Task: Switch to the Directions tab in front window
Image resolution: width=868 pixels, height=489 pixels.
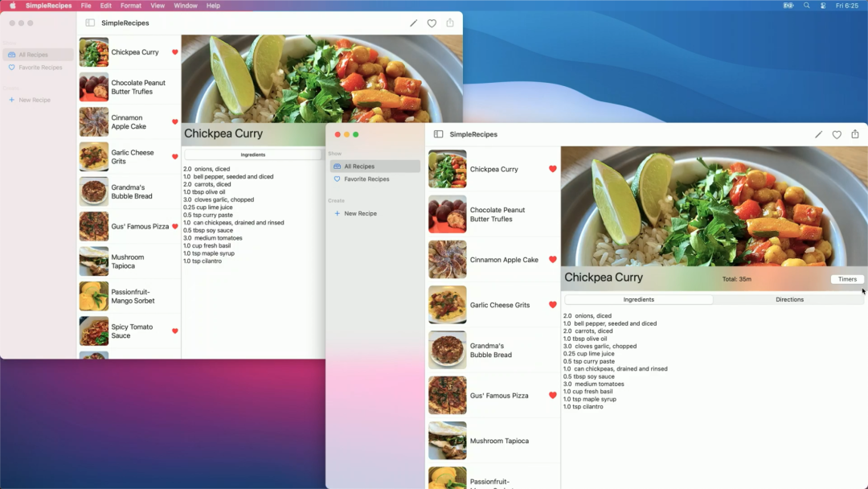Action: (x=789, y=300)
